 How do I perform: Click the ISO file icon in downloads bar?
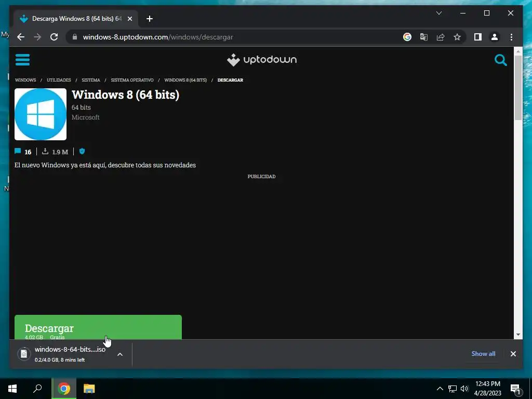(x=24, y=354)
